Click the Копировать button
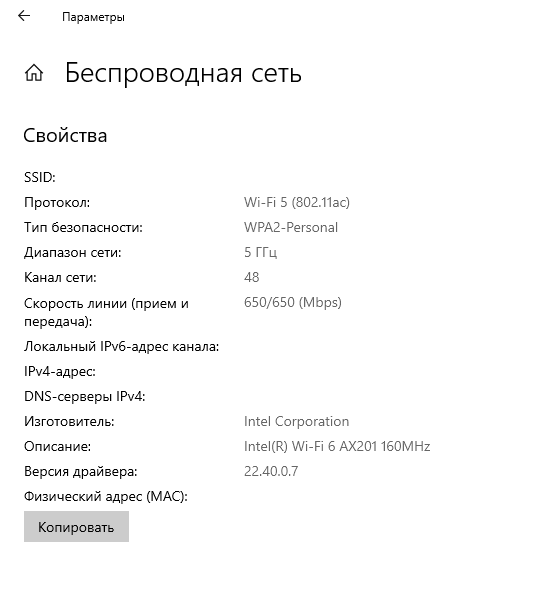Screen dimensions: 541x607 pos(76,527)
